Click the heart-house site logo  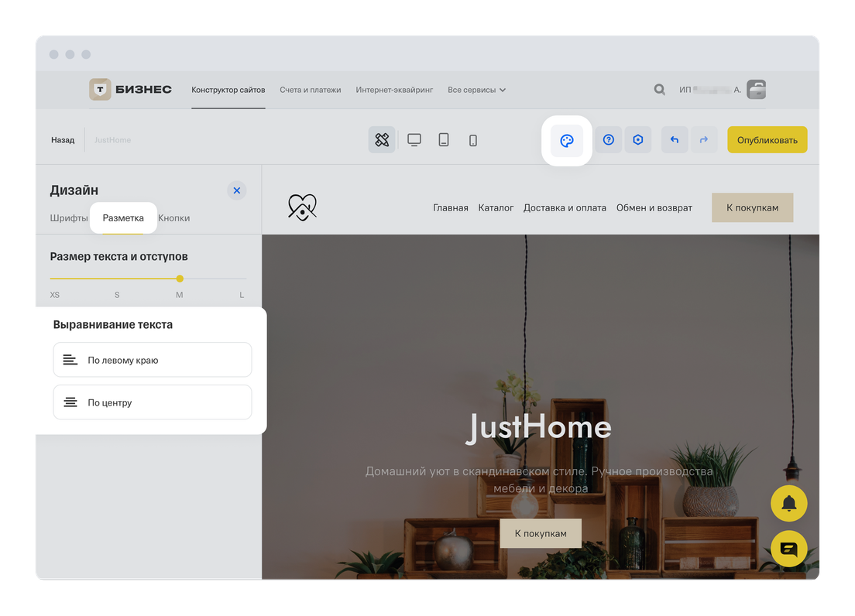point(302,207)
